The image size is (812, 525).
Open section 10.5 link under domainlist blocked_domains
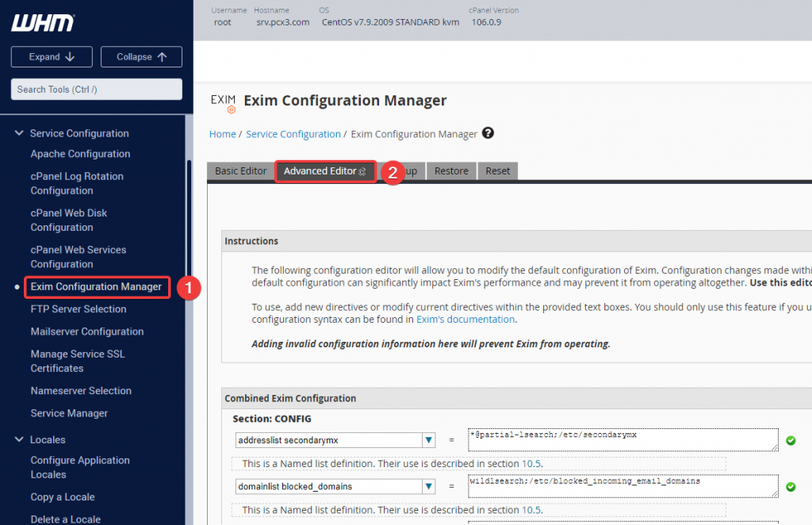[x=530, y=510]
